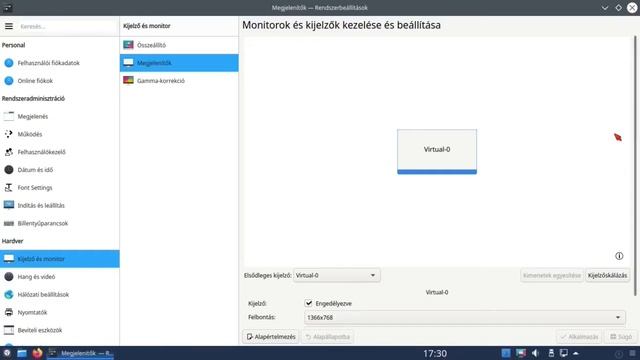The width and height of the screenshot is (640, 360).
Task: Click the volume icon in system tray
Action: point(536,353)
